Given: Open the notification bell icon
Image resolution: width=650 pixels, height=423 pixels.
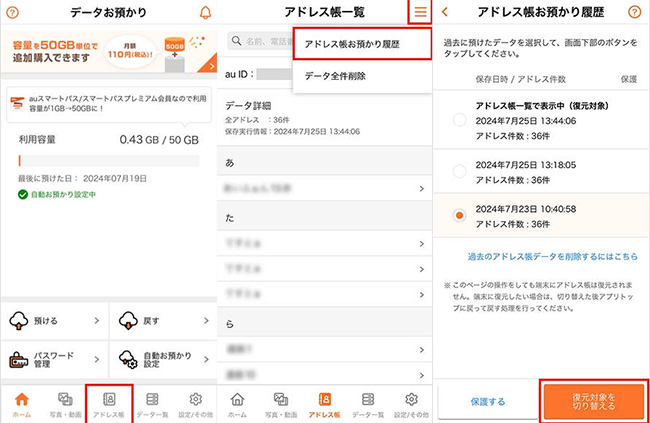Looking at the screenshot, I should pyautogui.click(x=205, y=13).
